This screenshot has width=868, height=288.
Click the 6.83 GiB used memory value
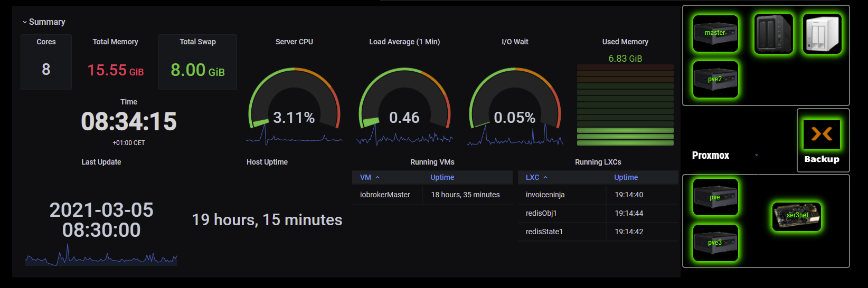click(625, 59)
